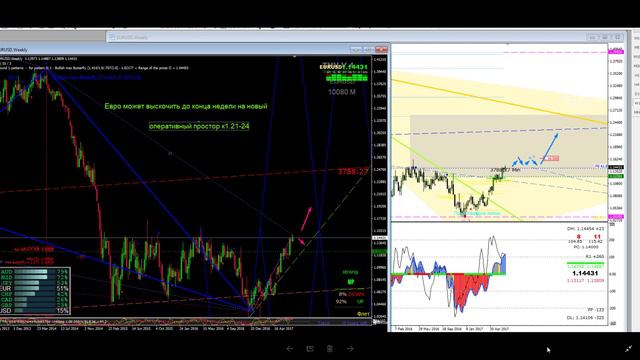Select the NZD 72% strength row
This screenshot has width=640, height=360.
[x=34, y=277]
